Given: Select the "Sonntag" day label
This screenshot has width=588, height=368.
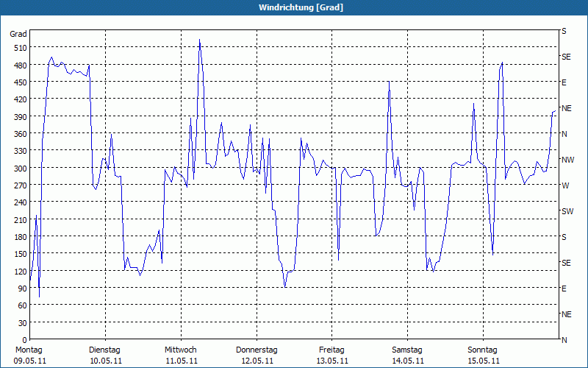Looking at the screenshot, I should tap(482, 350).
